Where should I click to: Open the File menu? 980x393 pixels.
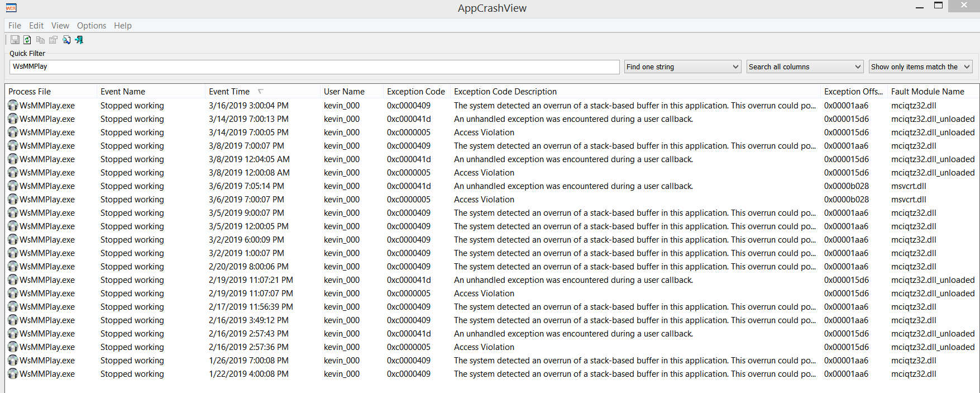pyautogui.click(x=15, y=26)
